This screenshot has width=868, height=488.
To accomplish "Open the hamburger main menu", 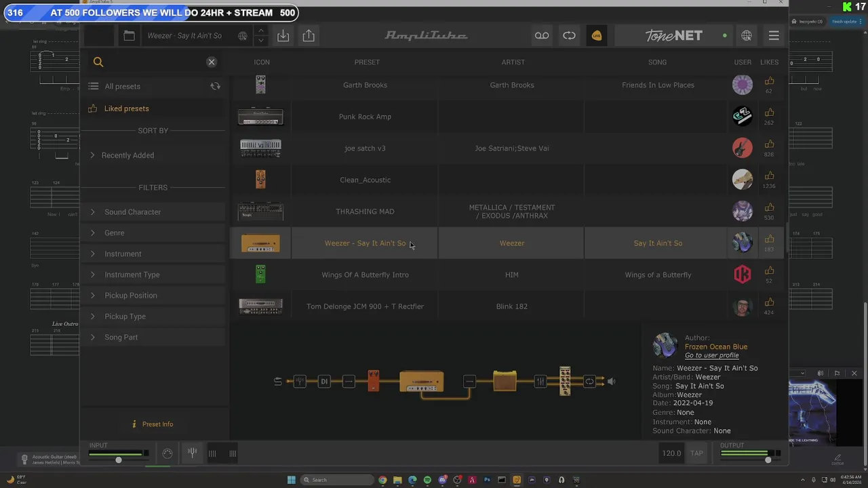I will (774, 36).
